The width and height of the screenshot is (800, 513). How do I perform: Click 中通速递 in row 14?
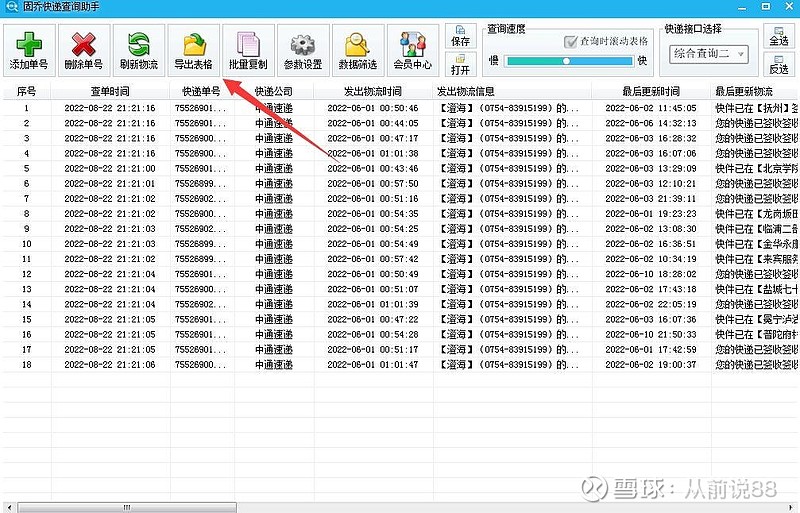[x=274, y=304]
